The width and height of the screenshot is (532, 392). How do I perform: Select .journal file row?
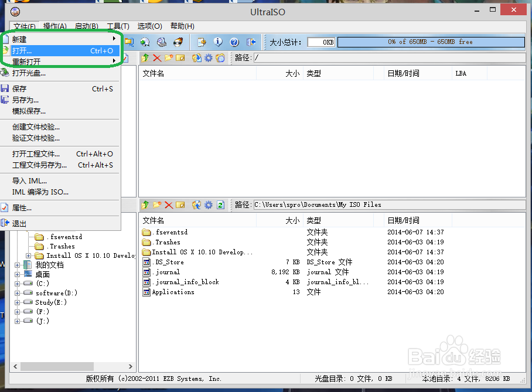click(x=292, y=272)
